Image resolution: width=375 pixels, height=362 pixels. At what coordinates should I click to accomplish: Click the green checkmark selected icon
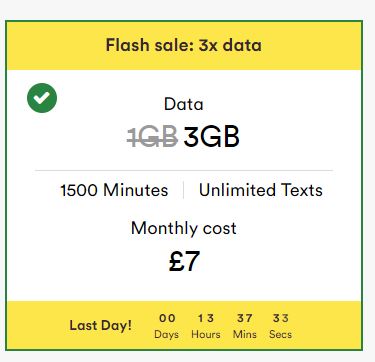(x=42, y=98)
